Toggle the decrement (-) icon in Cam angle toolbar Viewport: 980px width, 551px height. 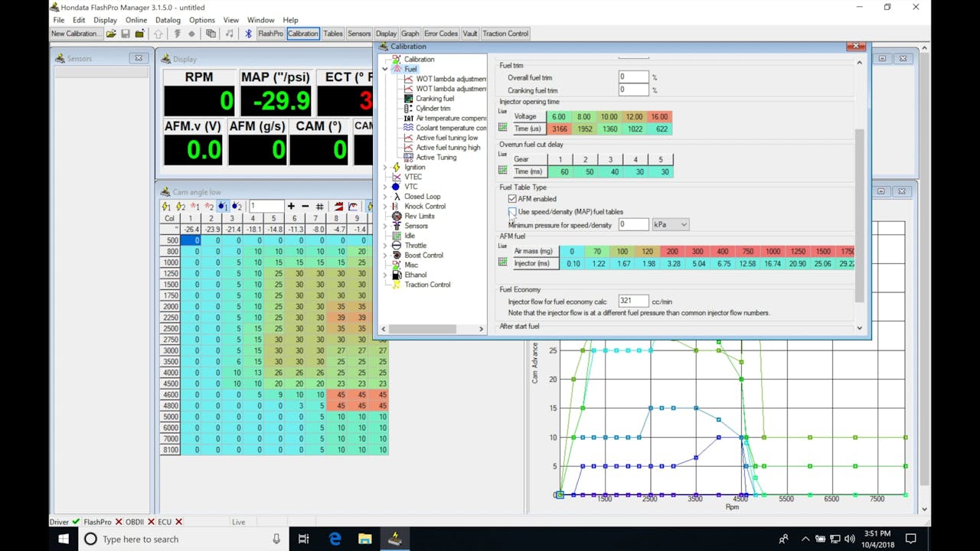(305, 205)
